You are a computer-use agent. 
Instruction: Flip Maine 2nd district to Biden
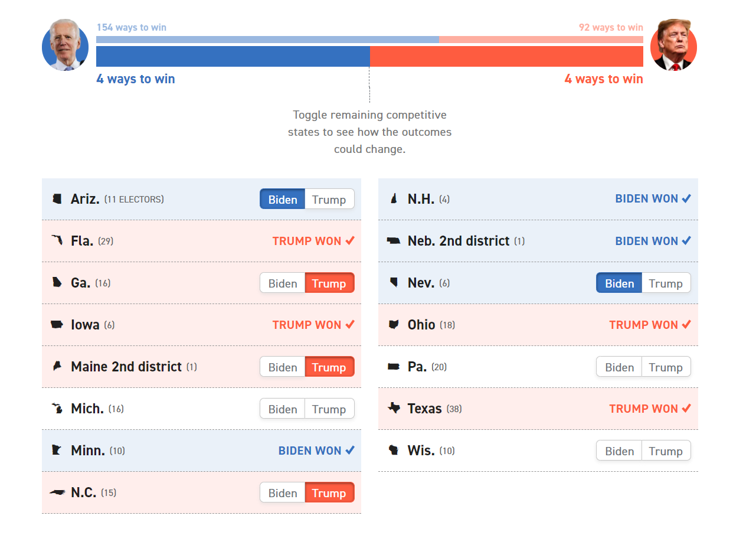point(283,367)
